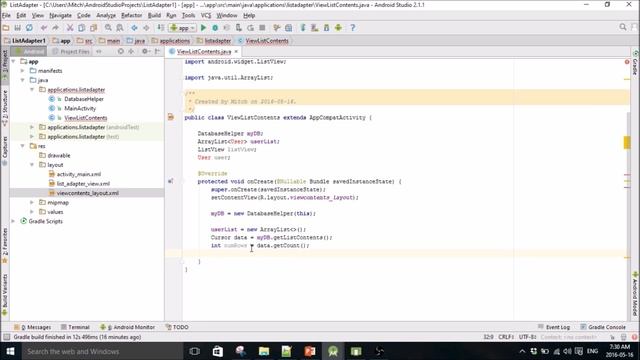
Task: Open the Gradle Console panel
Action: (x=603, y=327)
